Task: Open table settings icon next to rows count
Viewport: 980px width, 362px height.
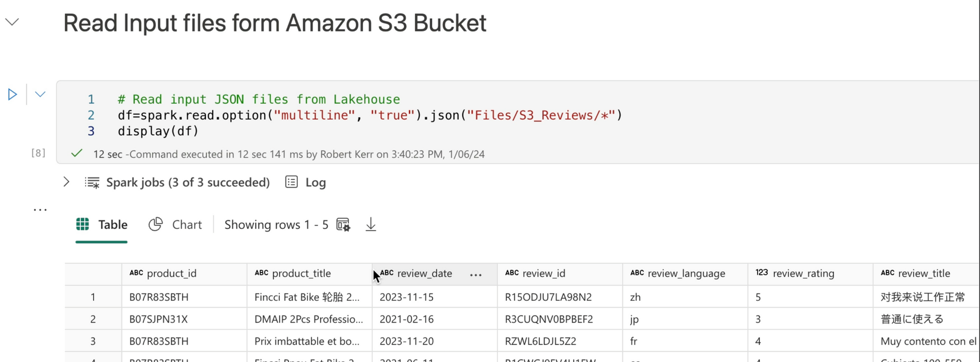Action: click(x=343, y=225)
